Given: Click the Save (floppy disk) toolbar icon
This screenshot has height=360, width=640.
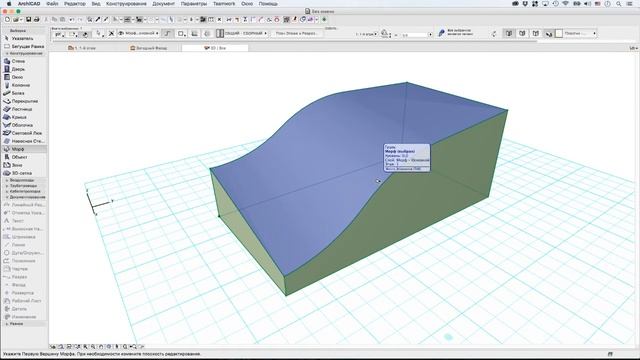Looking at the screenshot, I should tap(29, 19).
